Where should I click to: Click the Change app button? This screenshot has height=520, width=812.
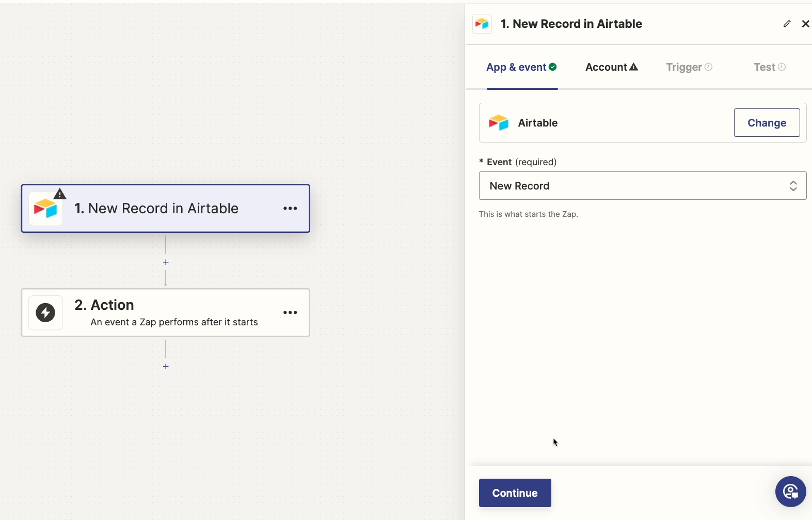tap(767, 123)
